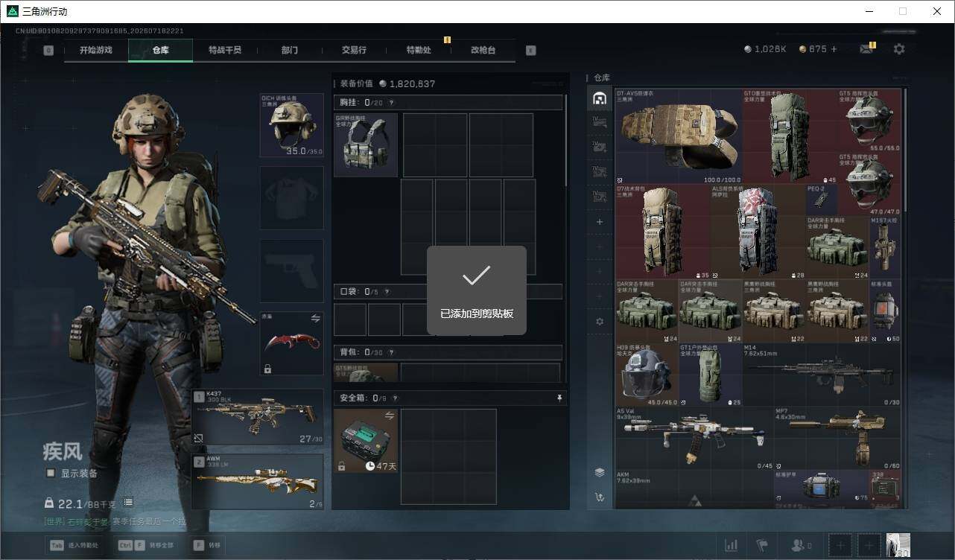Open the stash settings gear in sidebar
The height and width of the screenshot is (560, 955).
600,321
